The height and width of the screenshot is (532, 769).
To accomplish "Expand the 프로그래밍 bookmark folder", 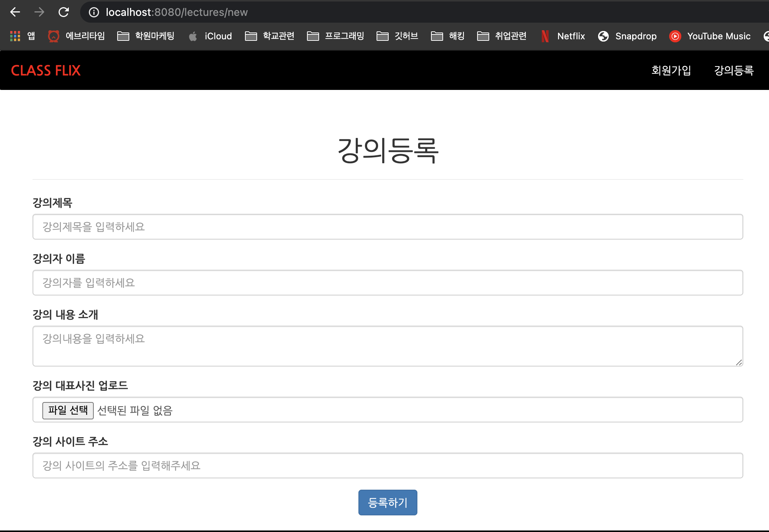I will 336,36.
